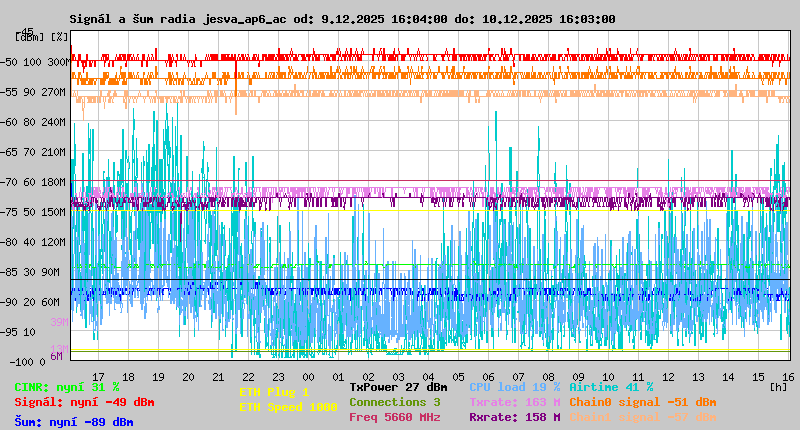The image size is (800, 430).
Task: Click the Chain1 signal legend entry
Action: point(642,417)
